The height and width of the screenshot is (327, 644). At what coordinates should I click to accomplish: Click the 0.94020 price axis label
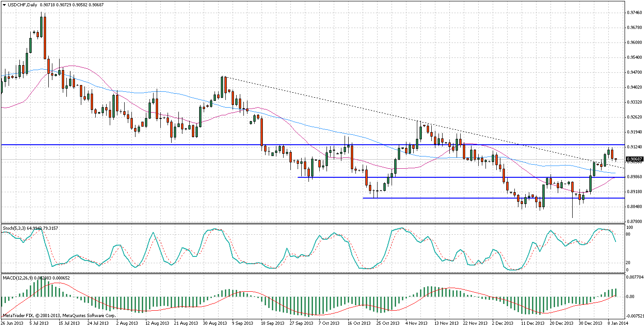[x=635, y=88]
